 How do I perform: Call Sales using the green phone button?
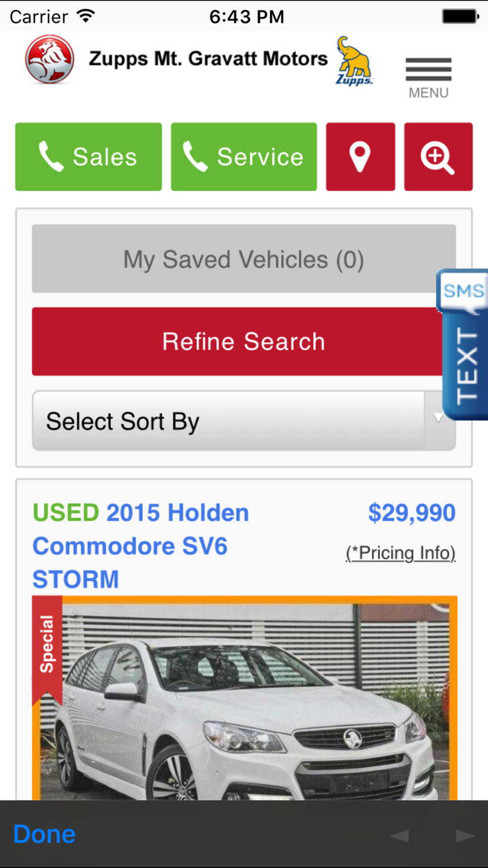pos(88,157)
